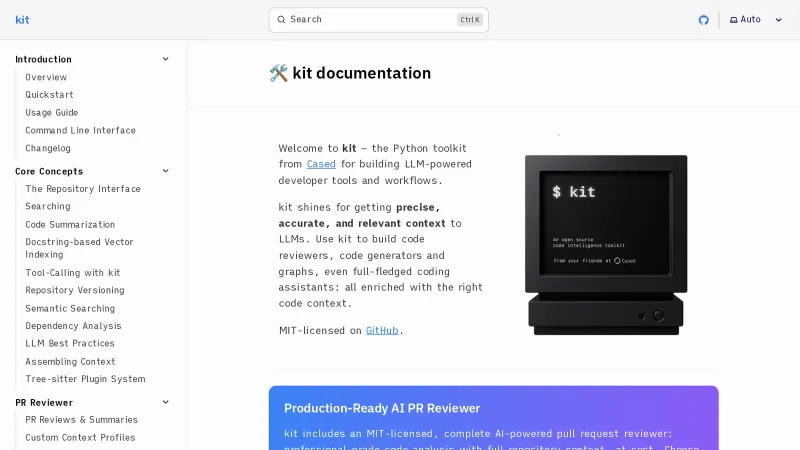Click the magnifying glass search icon
800x450 pixels.
pos(282,20)
